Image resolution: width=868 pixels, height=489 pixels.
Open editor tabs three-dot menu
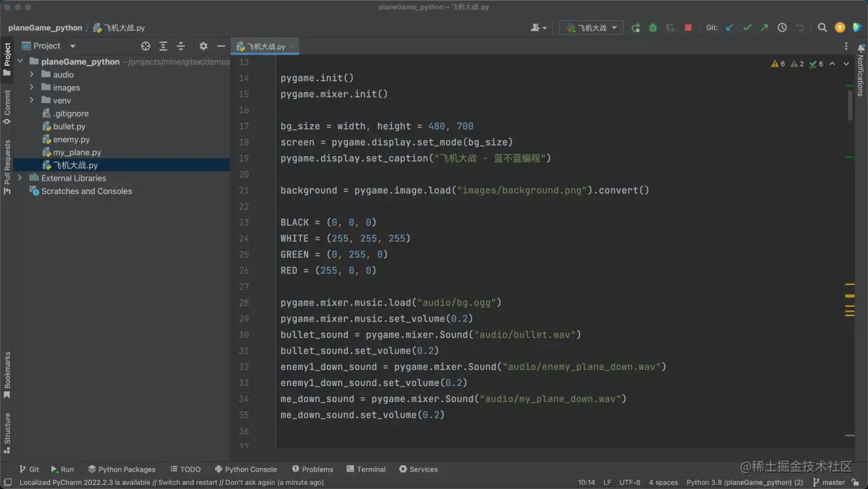pos(846,46)
